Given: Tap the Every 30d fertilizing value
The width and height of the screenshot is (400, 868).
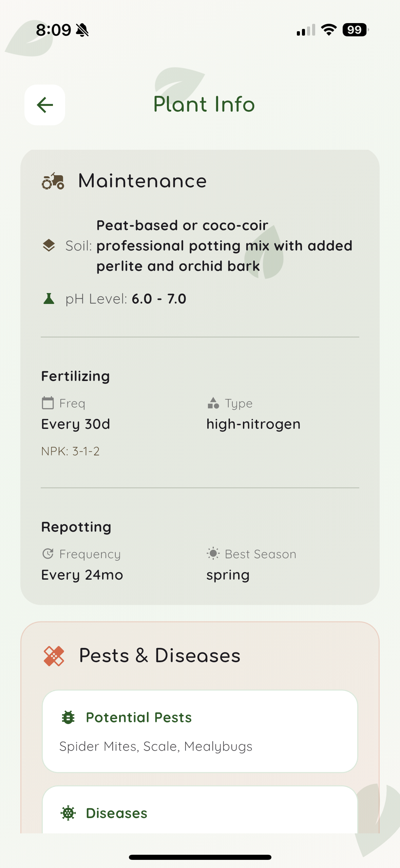Looking at the screenshot, I should (76, 424).
